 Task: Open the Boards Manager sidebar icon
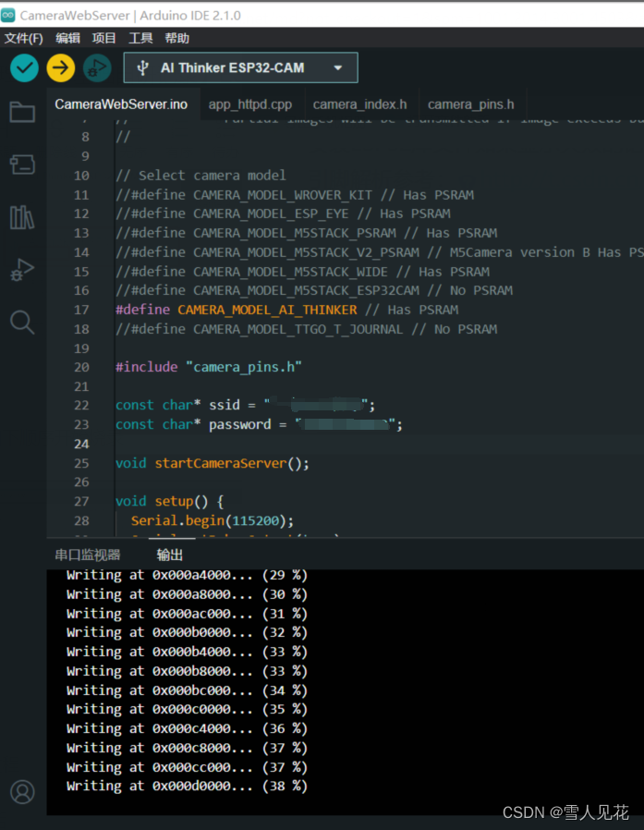[x=22, y=165]
